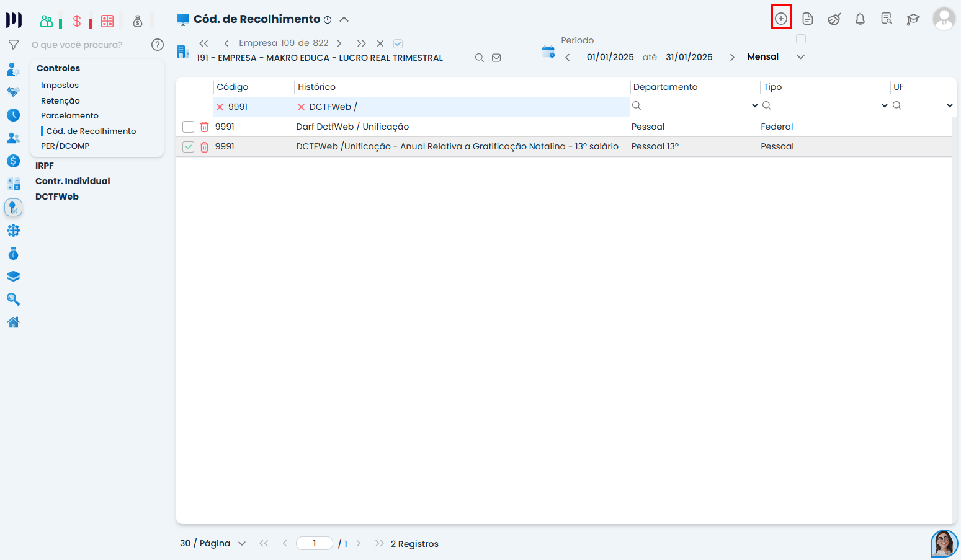Open the DCTFWeb section link

[57, 197]
